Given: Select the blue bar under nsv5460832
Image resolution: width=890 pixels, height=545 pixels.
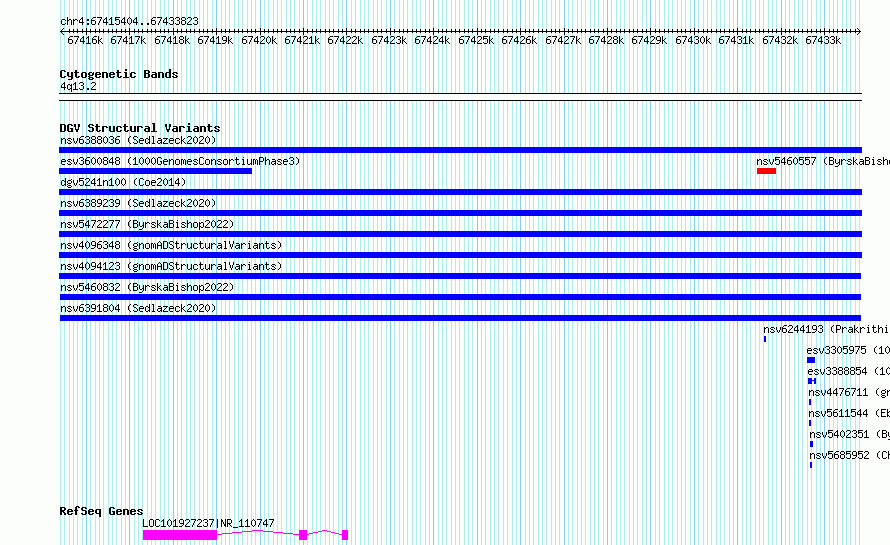Looking at the screenshot, I should tap(460, 297).
